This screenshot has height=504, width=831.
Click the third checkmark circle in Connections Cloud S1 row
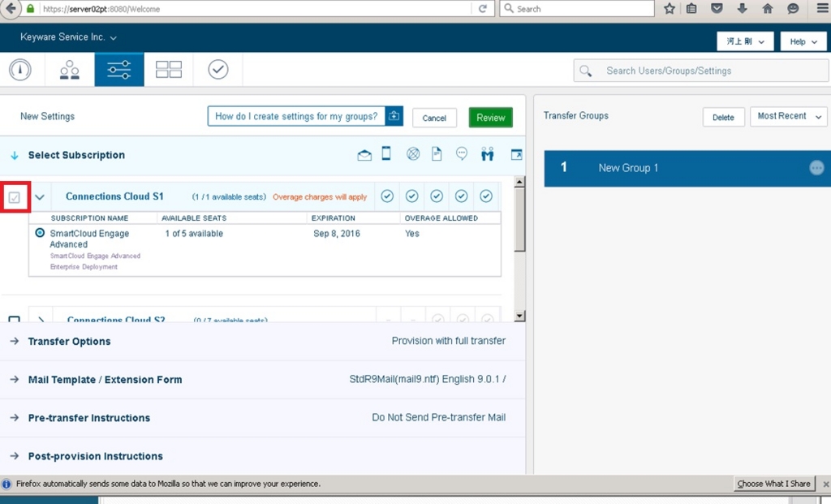pos(437,196)
